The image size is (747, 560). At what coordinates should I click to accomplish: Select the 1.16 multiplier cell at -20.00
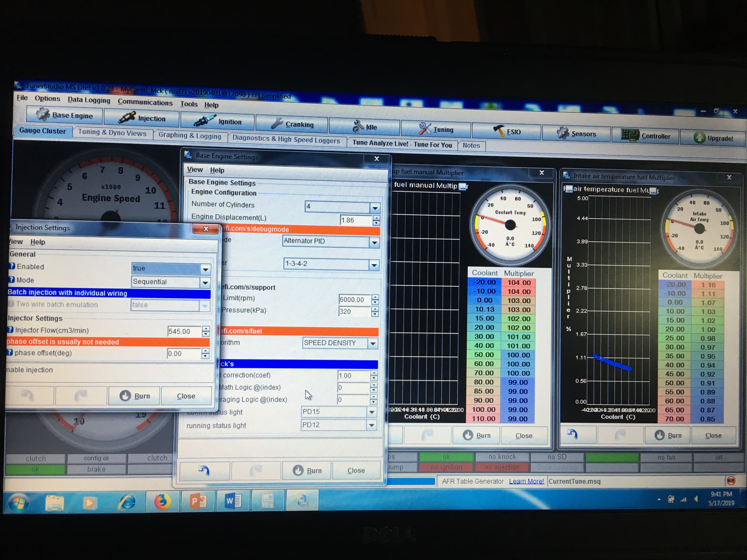pos(708,285)
